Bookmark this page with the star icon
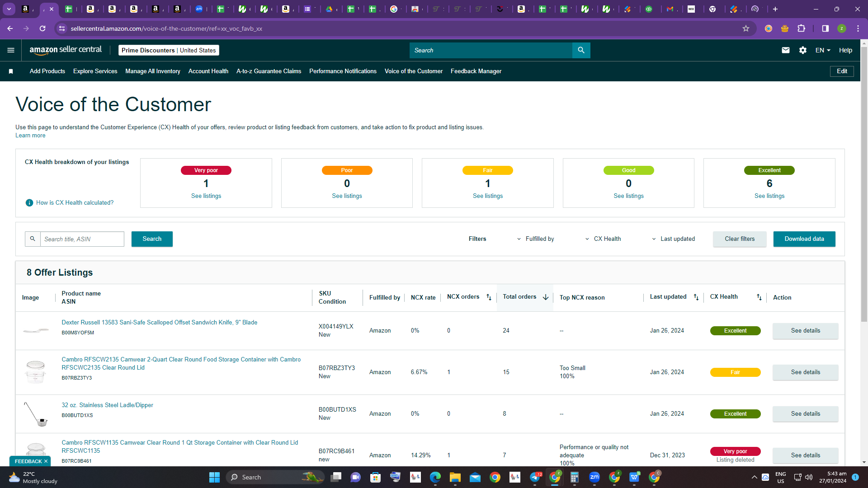The image size is (868, 488). [746, 28]
